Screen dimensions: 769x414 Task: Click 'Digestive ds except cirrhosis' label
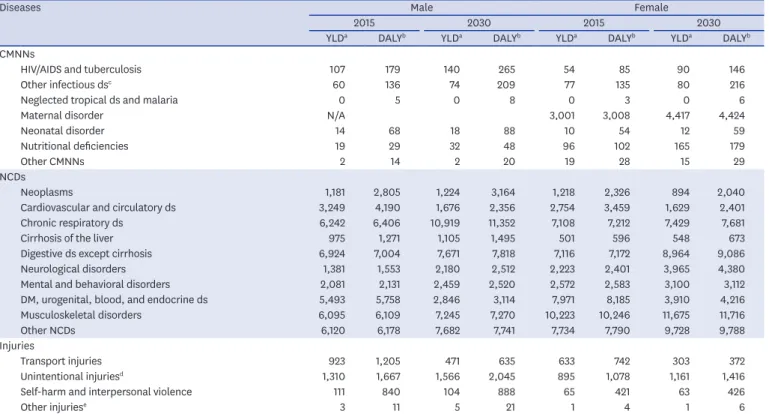pyautogui.click(x=86, y=254)
